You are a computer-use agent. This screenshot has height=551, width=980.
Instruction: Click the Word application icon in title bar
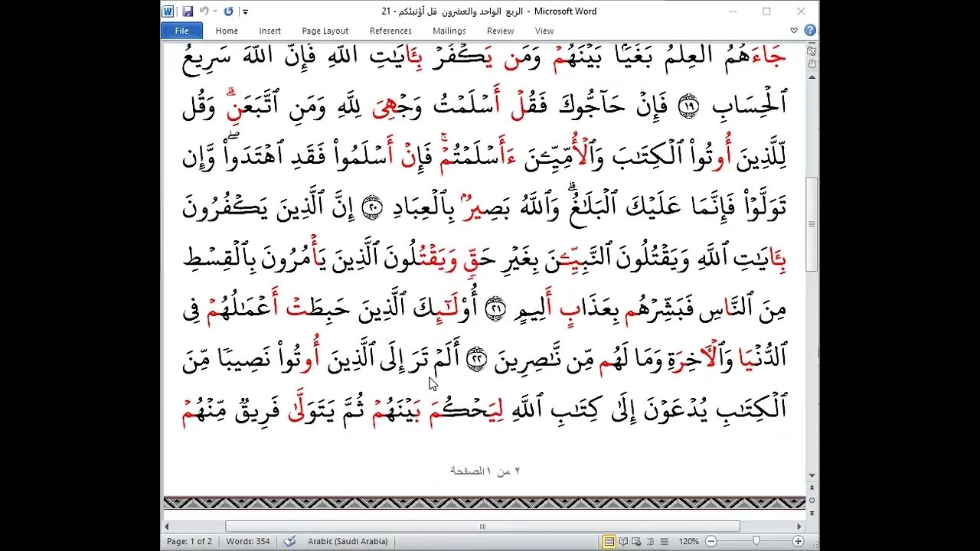pos(168,11)
